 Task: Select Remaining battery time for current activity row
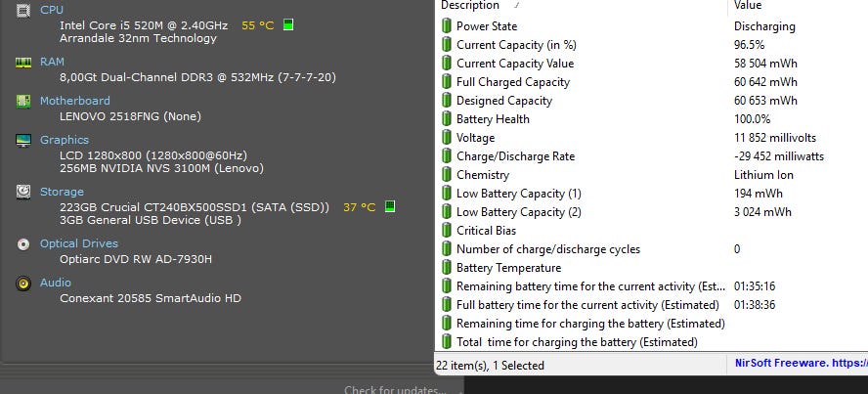(590, 286)
